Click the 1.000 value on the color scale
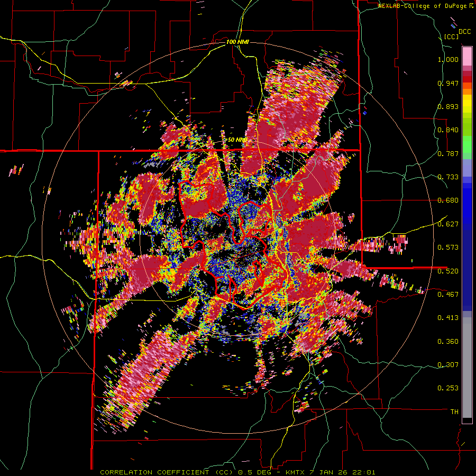Viewport: 476px width, 476px height. coord(448,59)
